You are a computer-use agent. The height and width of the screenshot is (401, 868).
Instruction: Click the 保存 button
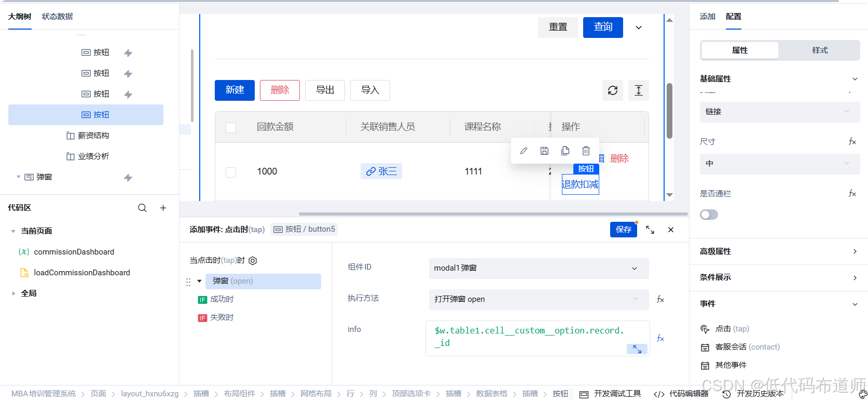click(624, 230)
